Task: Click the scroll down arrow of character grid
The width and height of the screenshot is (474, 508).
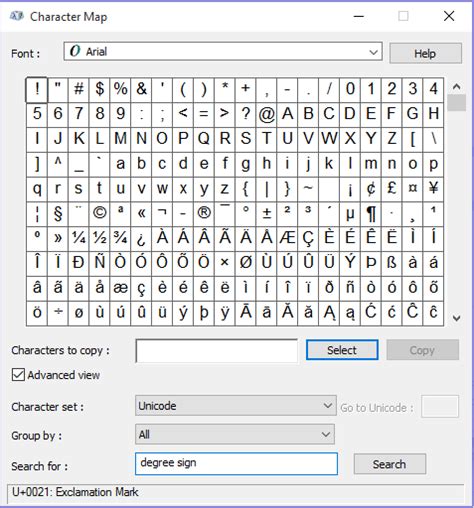Action: tap(456, 318)
